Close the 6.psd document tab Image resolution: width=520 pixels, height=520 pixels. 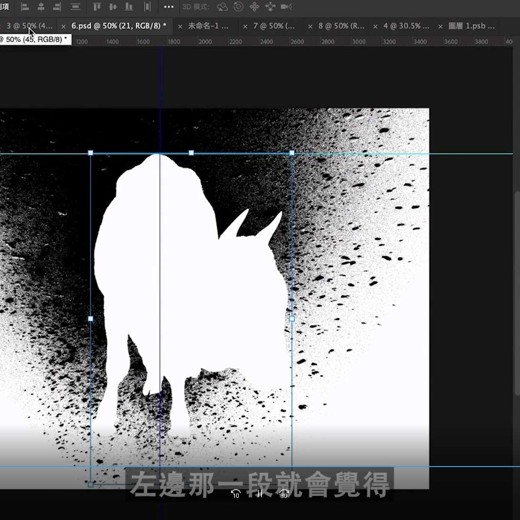pos(63,26)
